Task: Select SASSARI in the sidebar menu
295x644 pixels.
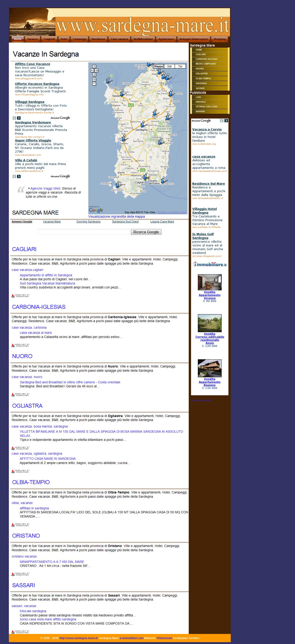Action: [x=210, y=88]
